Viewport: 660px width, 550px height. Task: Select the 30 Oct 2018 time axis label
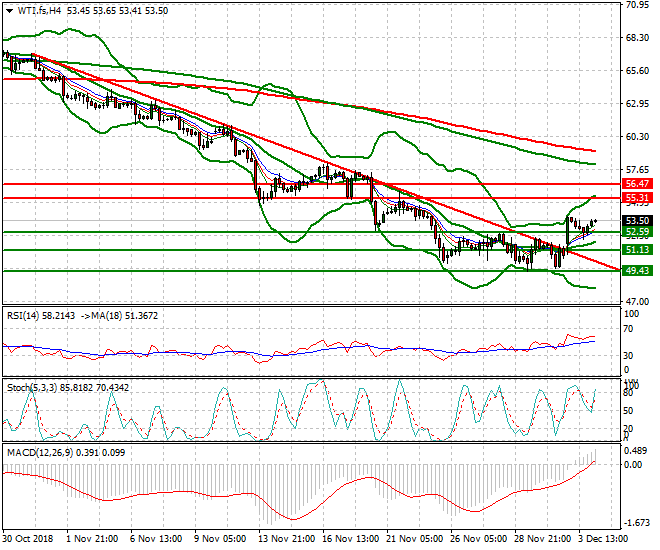coord(28,539)
